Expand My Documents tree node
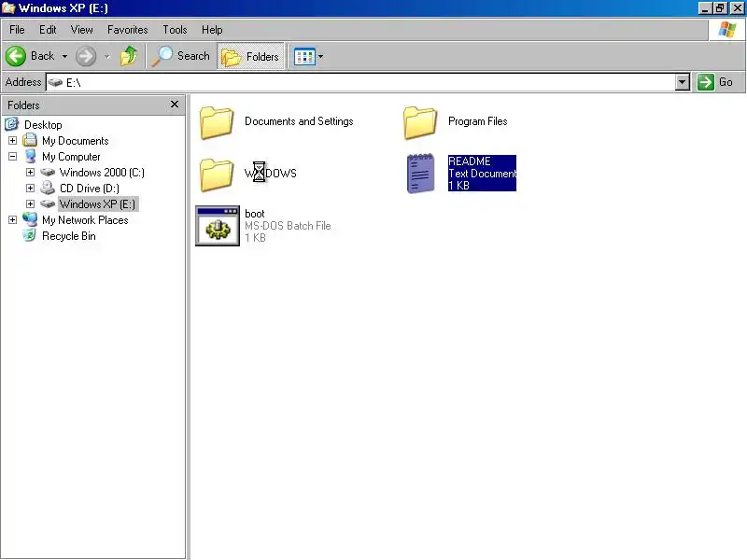Viewport: 747px width, 560px height. [12, 141]
